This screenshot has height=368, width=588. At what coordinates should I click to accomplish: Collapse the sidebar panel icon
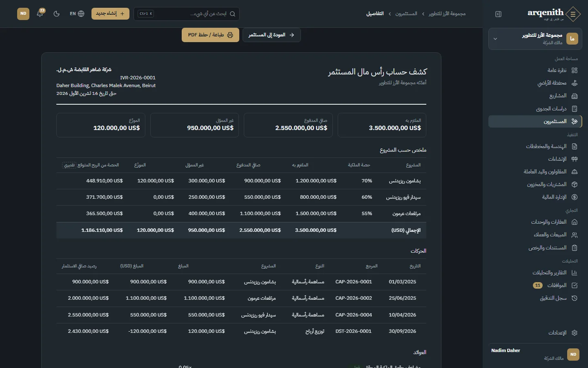point(498,14)
